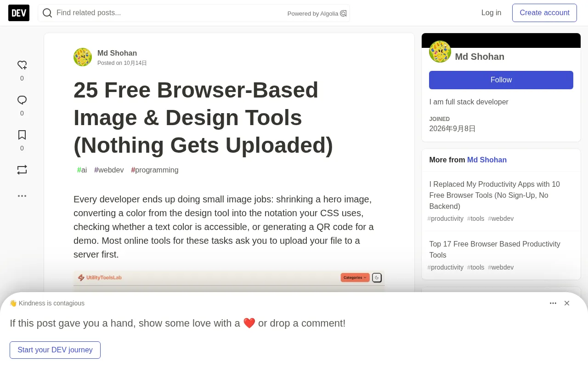
Task: Open 'I Replaced My Productivity Apps' post
Action: 495,195
